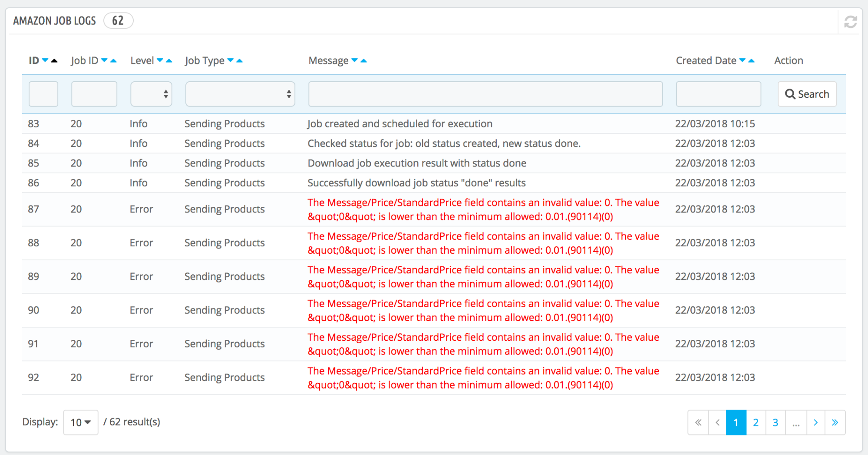Viewport: 868px width, 455px height.
Task: Click the error message in row 89
Action: (x=483, y=277)
